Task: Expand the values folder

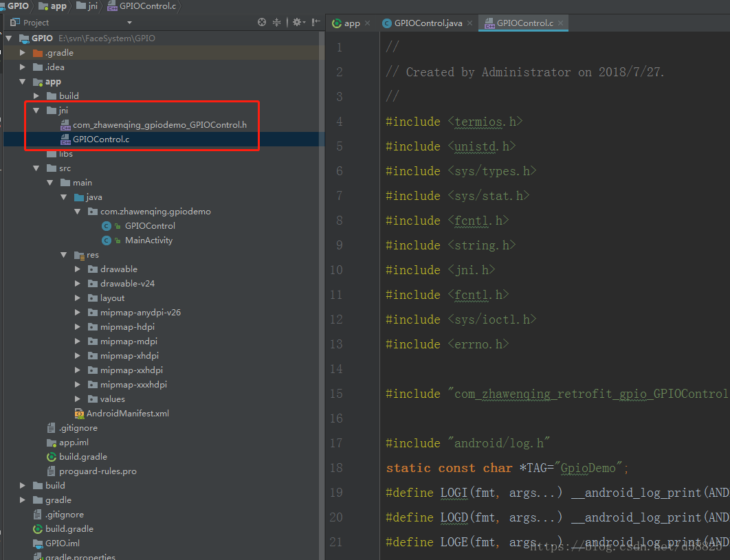Action: pyautogui.click(x=77, y=399)
